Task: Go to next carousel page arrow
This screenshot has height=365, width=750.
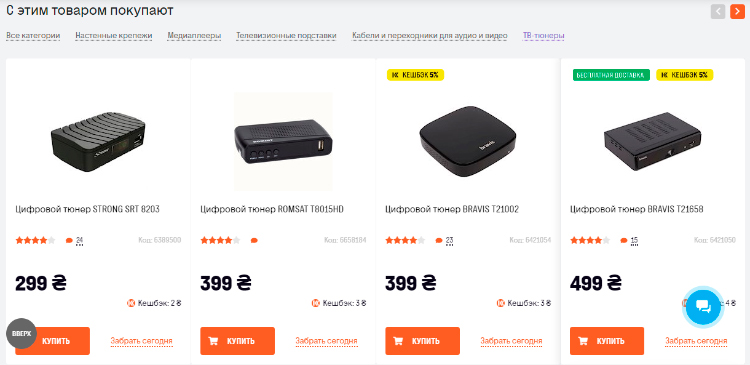Action: click(x=737, y=11)
